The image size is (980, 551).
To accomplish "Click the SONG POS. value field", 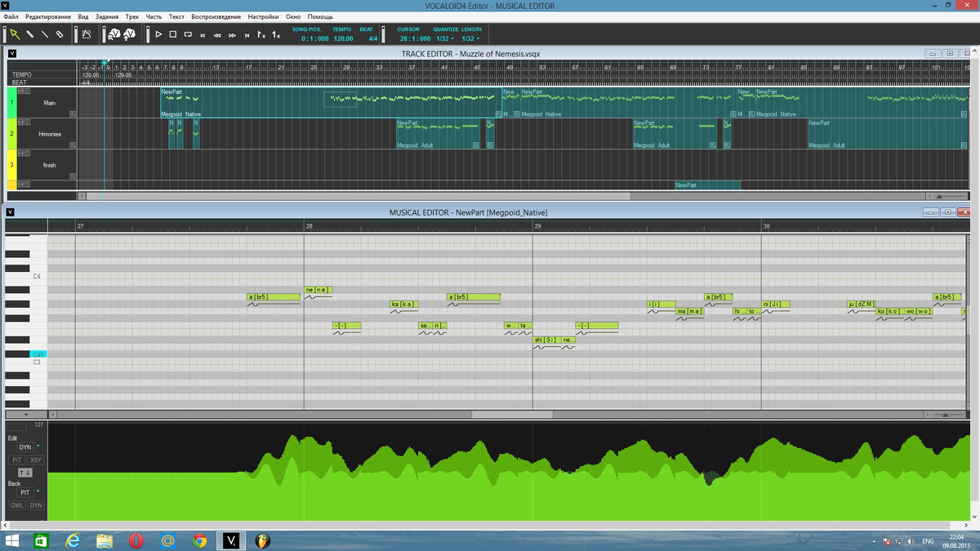I will click(x=314, y=38).
